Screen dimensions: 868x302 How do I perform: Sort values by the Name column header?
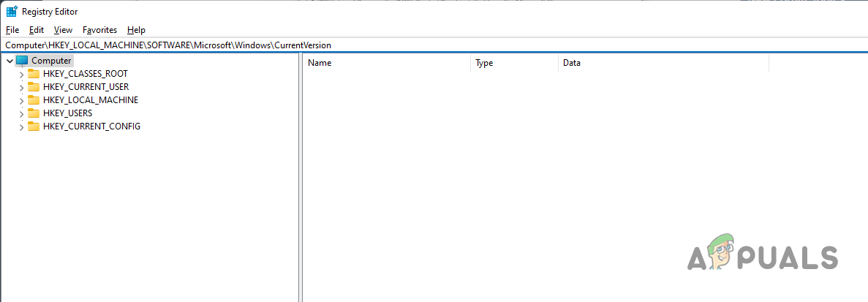[386, 63]
